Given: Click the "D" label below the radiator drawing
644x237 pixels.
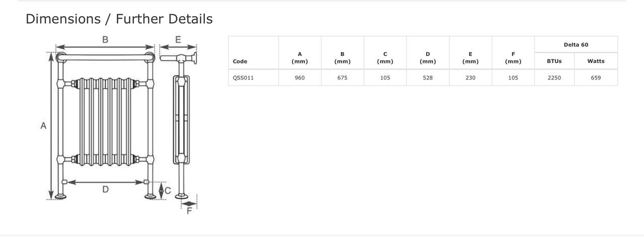Looking at the screenshot, I should tap(106, 189).
